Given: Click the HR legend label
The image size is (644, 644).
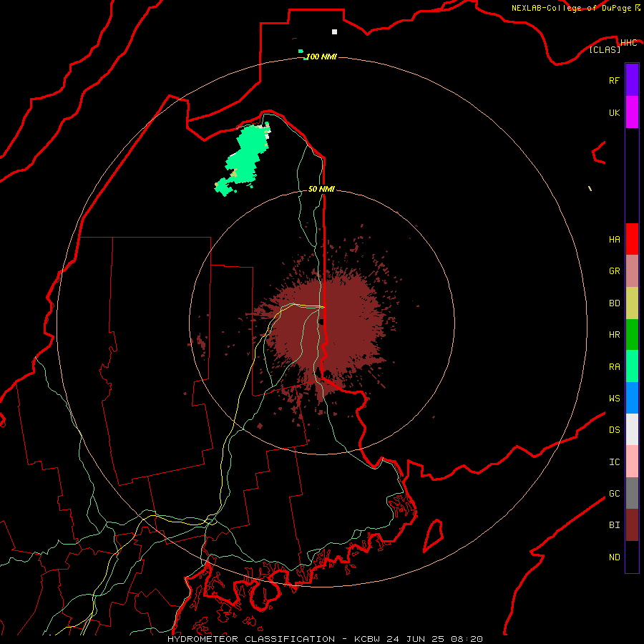Looking at the screenshot, I should pyautogui.click(x=614, y=335).
